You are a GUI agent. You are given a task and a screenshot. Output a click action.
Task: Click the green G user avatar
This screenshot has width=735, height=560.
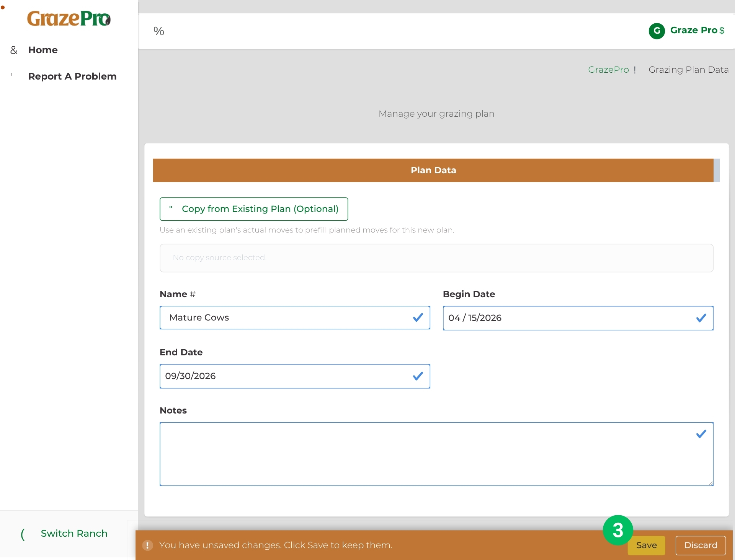click(x=657, y=31)
